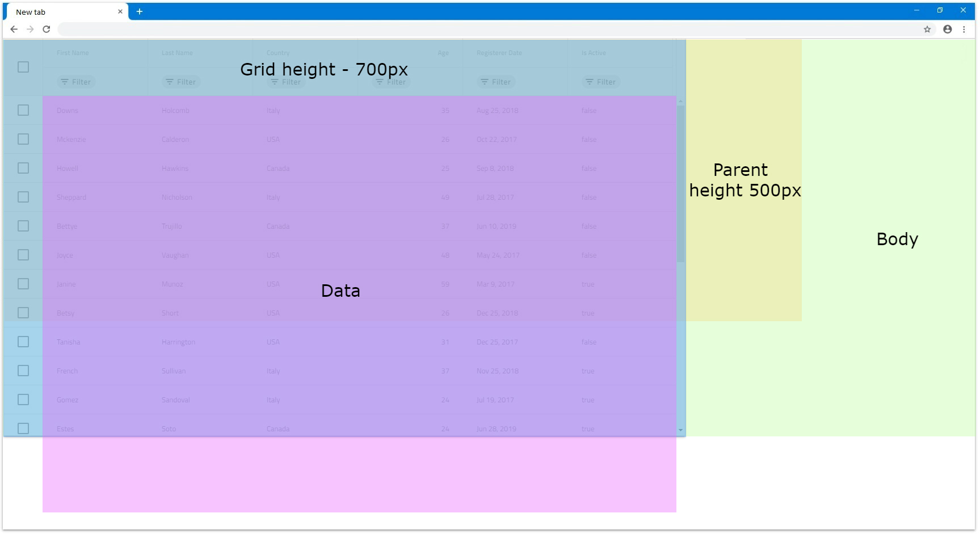Select the Sheppard row checkbox

(x=23, y=197)
